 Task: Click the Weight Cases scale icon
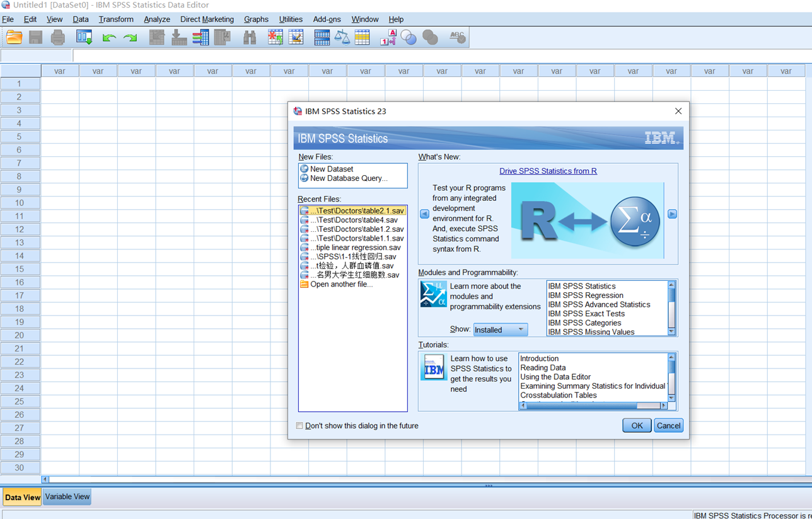click(342, 38)
